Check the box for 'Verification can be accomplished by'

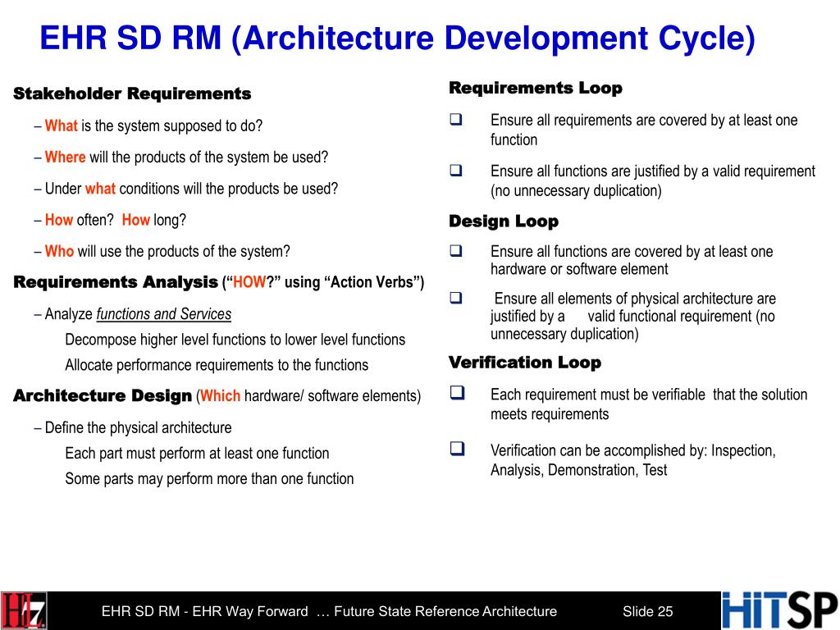coord(457,449)
